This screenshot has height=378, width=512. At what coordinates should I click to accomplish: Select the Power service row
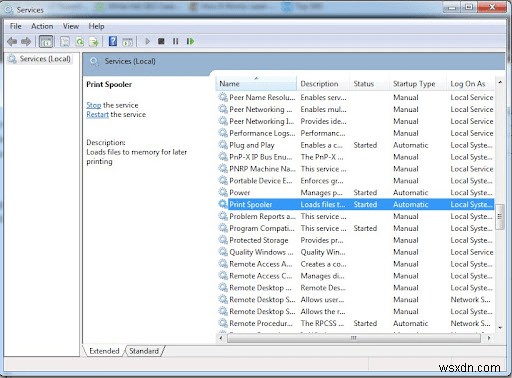click(356, 193)
